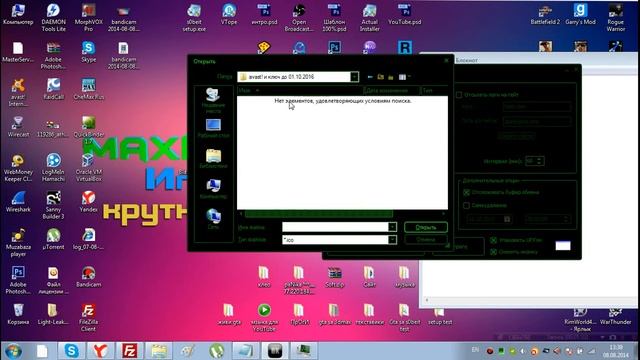Select Desktop (Рабочий стол) in dialog sidebar
The height and width of the screenshot is (360, 640).
[213, 128]
